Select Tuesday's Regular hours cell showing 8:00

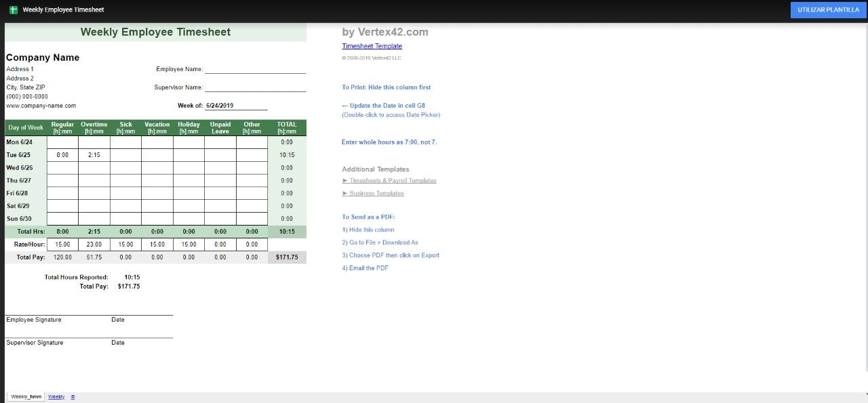[62, 155]
